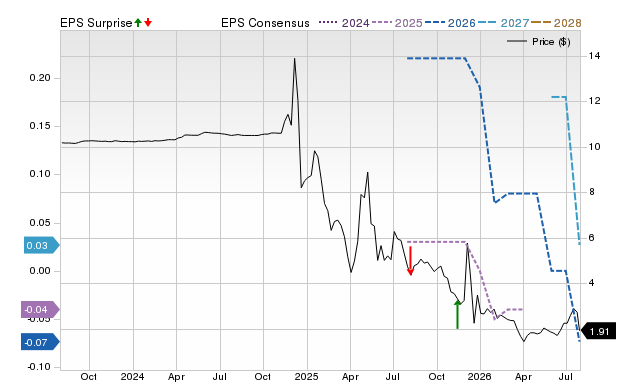
Task: Click the -0.04 purple value tag
Action: click(x=40, y=309)
